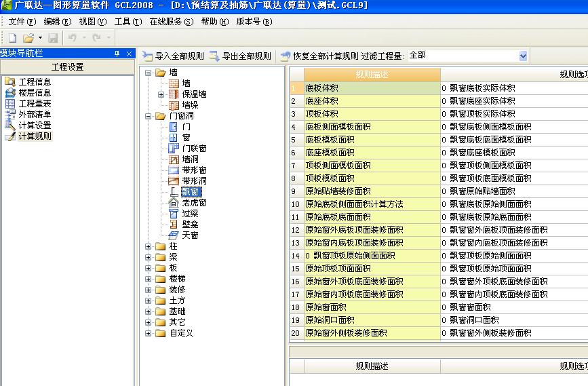This screenshot has width=588, height=386.
Task: Expand the 板 folder
Action: (x=149, y=268)
